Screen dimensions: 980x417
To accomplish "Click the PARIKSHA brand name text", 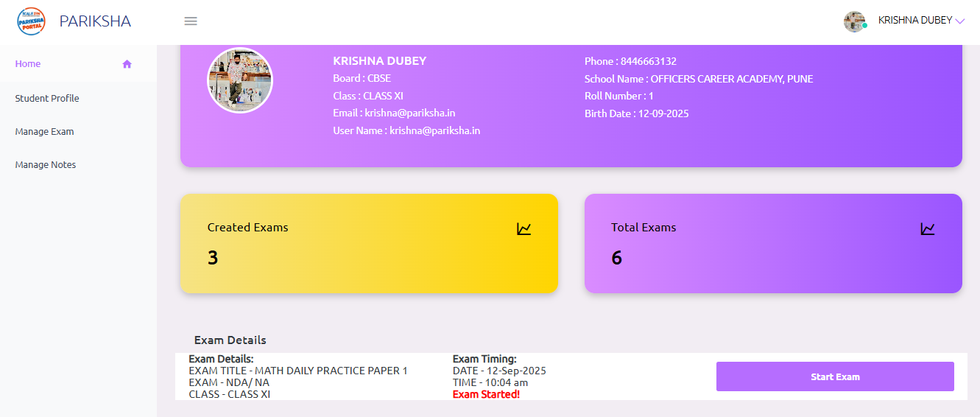I will 95,21.
